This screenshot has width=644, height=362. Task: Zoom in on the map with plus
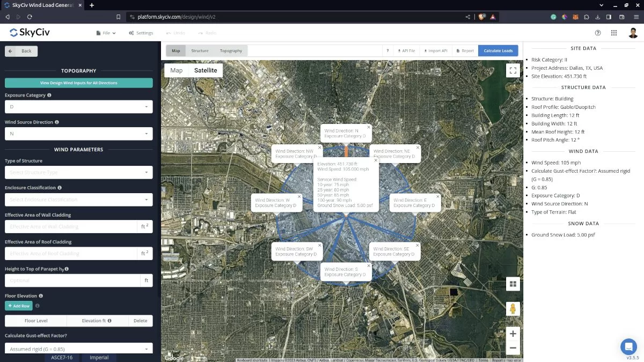[513, 334]
